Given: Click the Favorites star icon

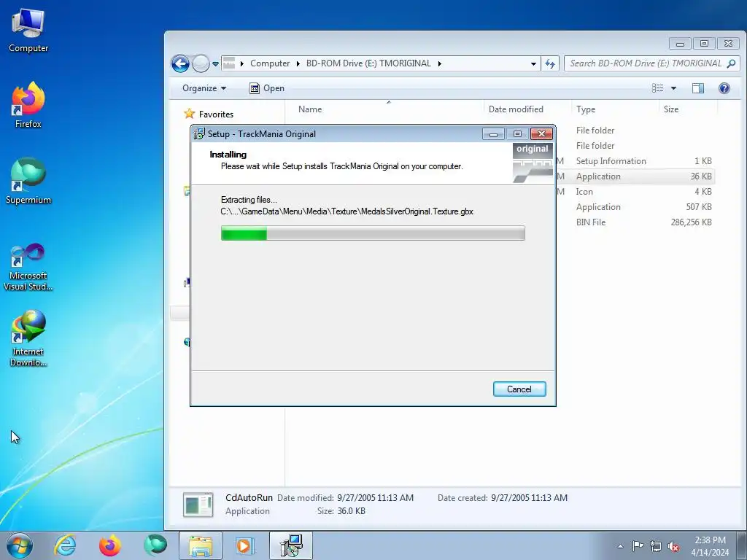Looking at the screenshot, I should [x=189, y=113].
